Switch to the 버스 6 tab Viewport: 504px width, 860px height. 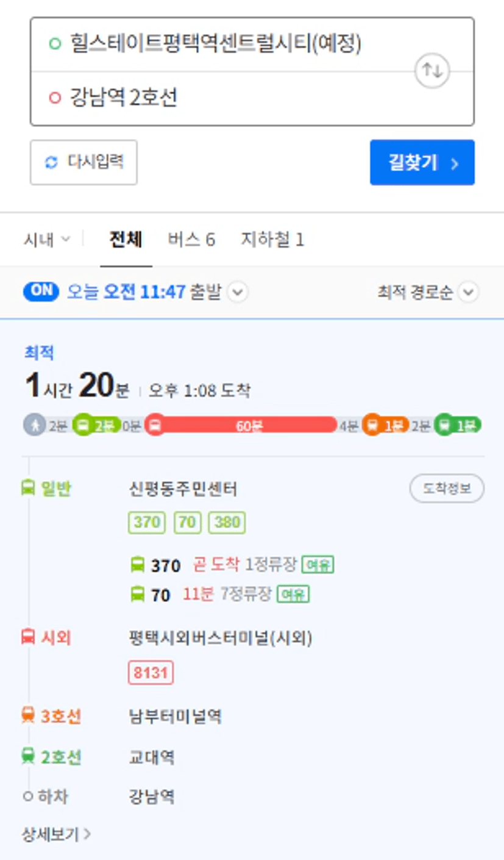coord(191,240)
